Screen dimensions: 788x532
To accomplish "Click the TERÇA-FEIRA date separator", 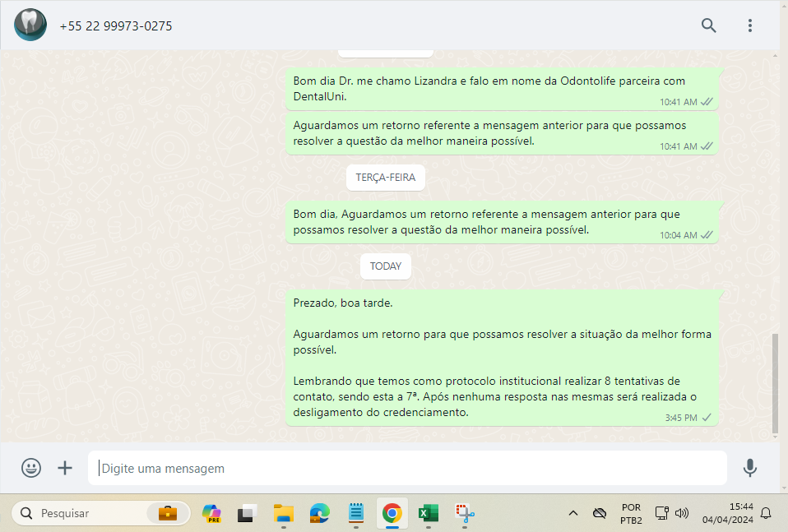I will click(386, 178).
